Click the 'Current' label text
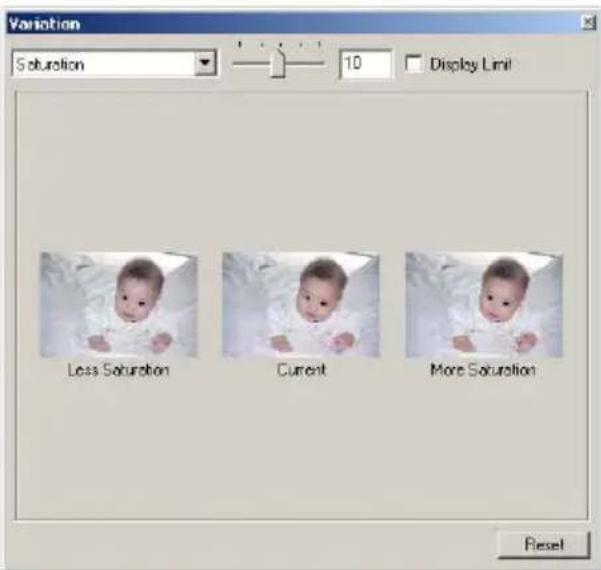Viewport: 601px width, 570px height. click(x=302, y=370)
